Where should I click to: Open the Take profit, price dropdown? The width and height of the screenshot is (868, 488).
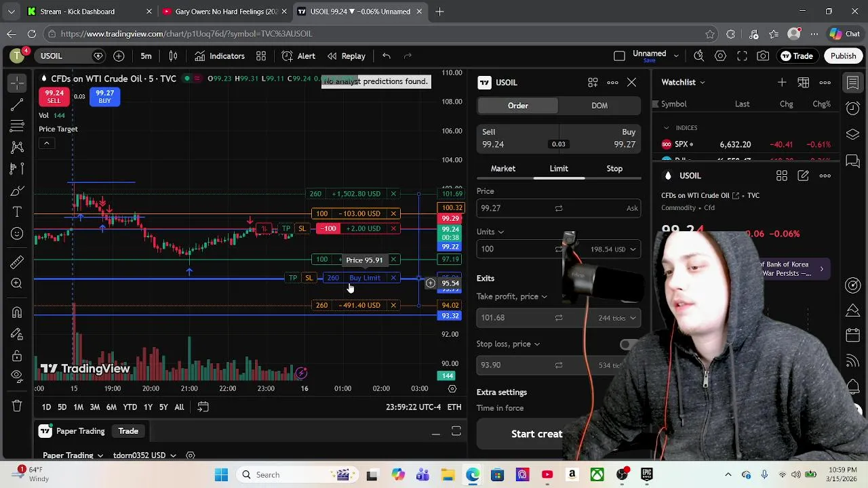point(512,297)
